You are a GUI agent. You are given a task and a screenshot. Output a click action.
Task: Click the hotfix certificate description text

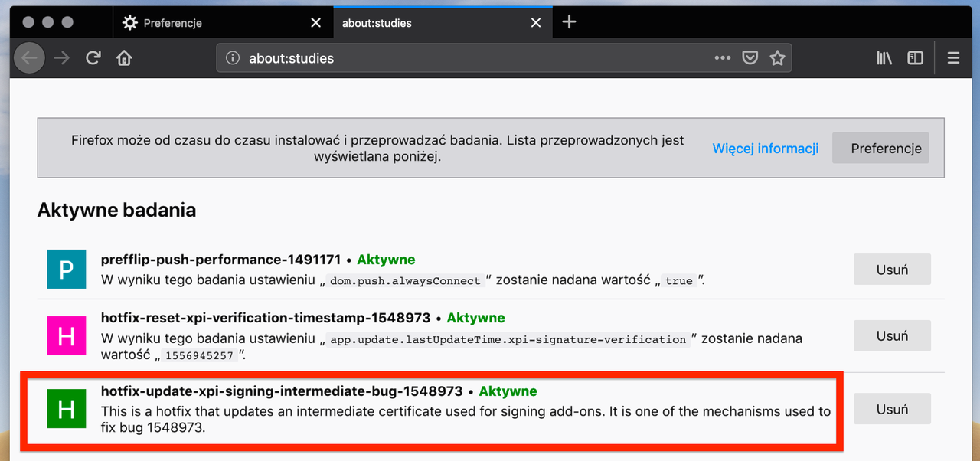coord(465,420)
